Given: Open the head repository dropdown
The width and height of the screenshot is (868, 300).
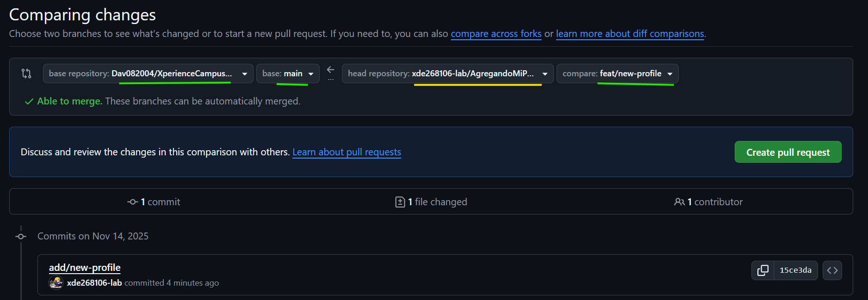Looking at the screenshot, I should pyautogui.click(x=447, y=73).
